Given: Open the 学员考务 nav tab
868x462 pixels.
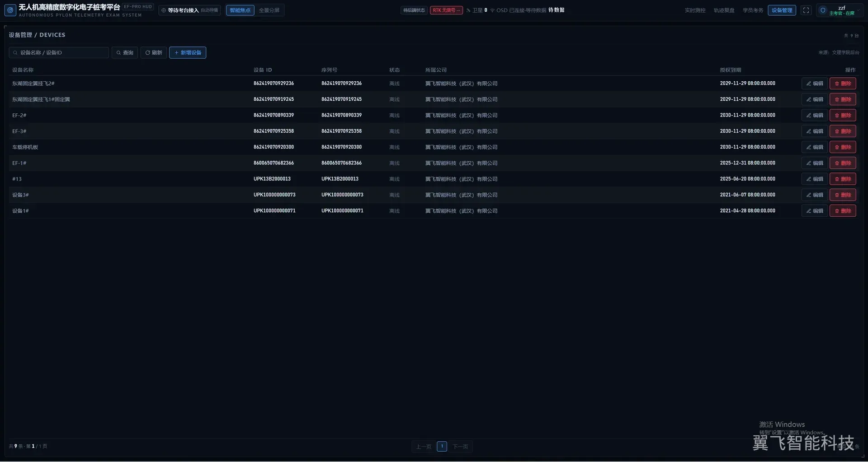Looking at the screenshot, I should click(753, 10).
